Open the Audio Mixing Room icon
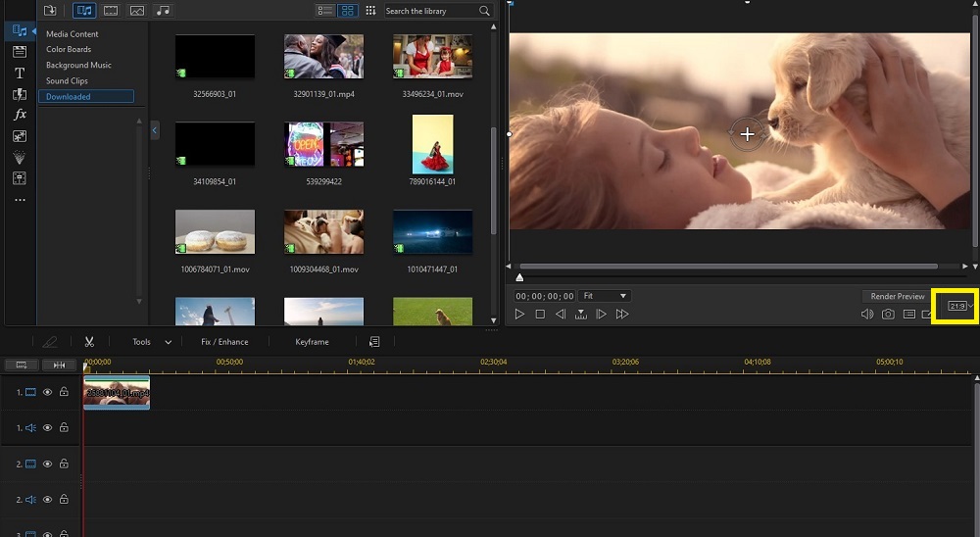This screenshot has height=537, width=980. (20, 178)
